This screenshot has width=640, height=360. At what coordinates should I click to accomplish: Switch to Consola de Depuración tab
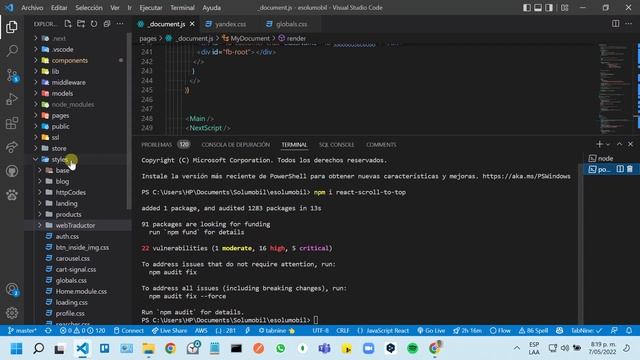pyautogui.click(x=236, y=144)
